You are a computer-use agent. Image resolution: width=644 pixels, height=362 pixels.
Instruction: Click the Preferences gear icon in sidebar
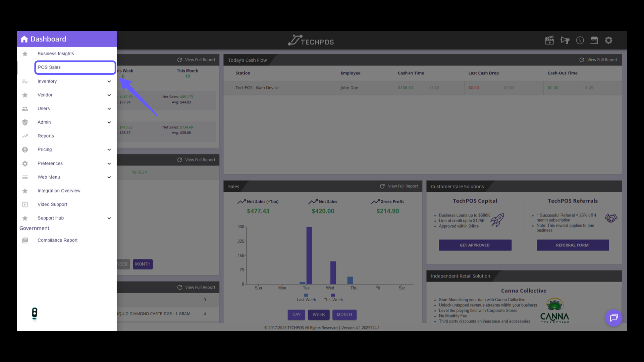pos(25,164)
